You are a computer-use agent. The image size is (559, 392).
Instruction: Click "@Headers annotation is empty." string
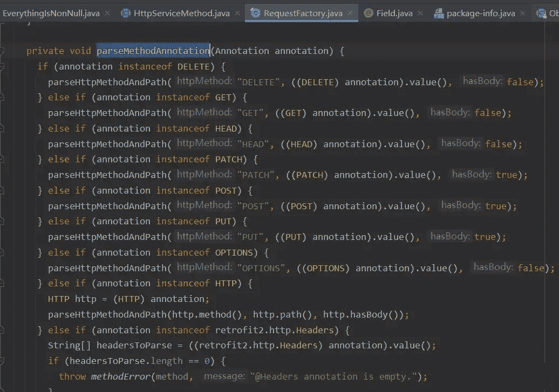click(333, 377)
